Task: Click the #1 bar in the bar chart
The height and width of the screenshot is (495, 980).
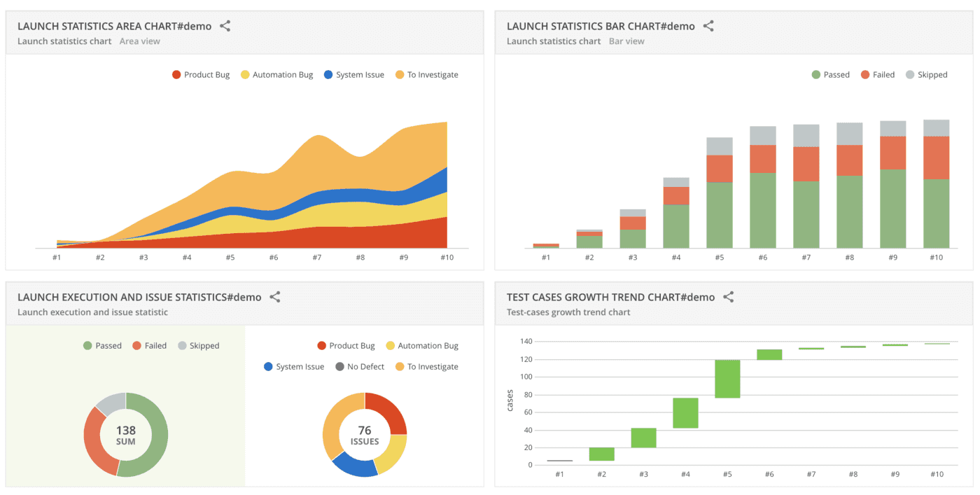Action: 546,246
